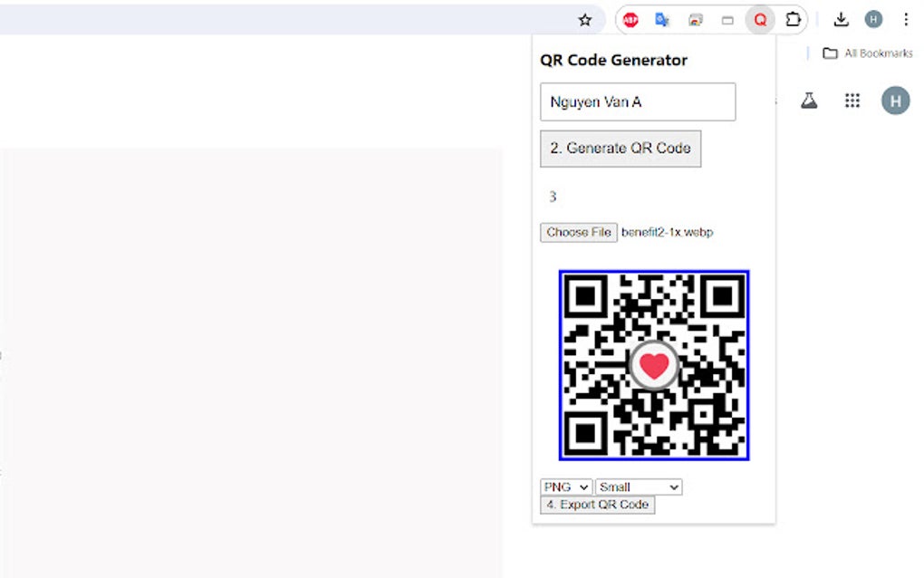Click Choose File to replace benefit2-1x.webp
Viewport: 924px width, 578px height.
pos(578,232)
